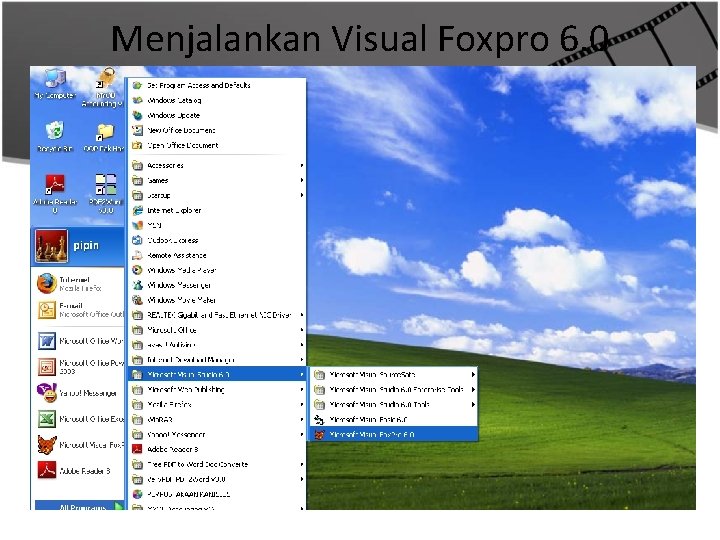The width and height of the screenshot is (720, 540).
Task: Expand the Microsoft Office program folder
Action: 216,330
